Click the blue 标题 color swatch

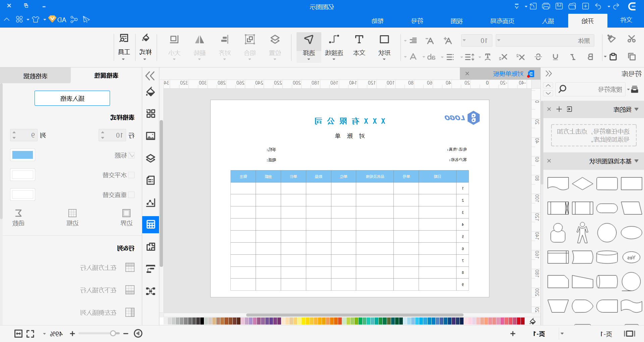(x=22, y=155)
